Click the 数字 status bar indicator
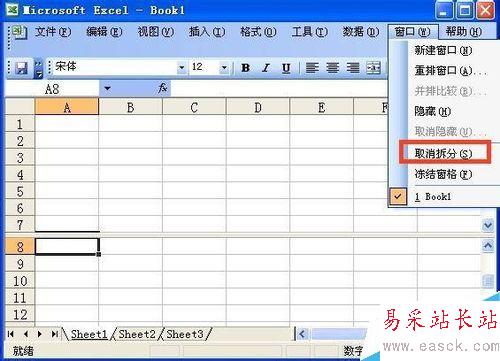500x361 pixels. pos(353,351)
